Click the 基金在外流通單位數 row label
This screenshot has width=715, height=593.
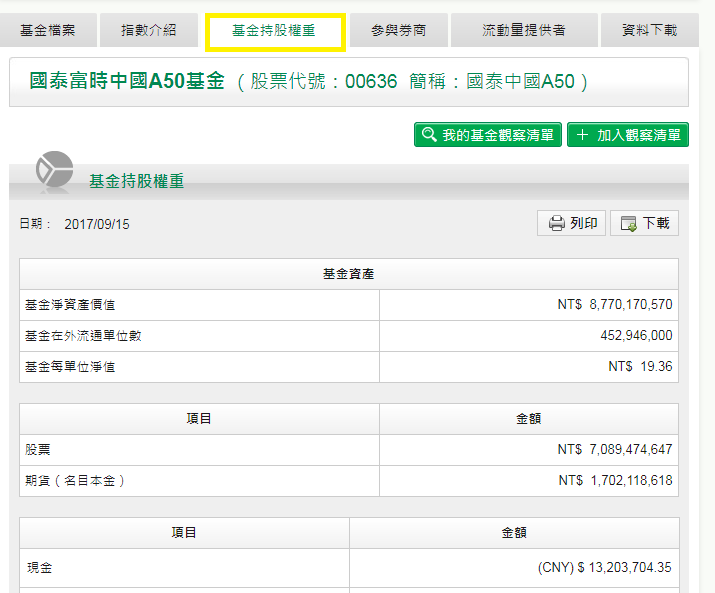tap(83, 336)
